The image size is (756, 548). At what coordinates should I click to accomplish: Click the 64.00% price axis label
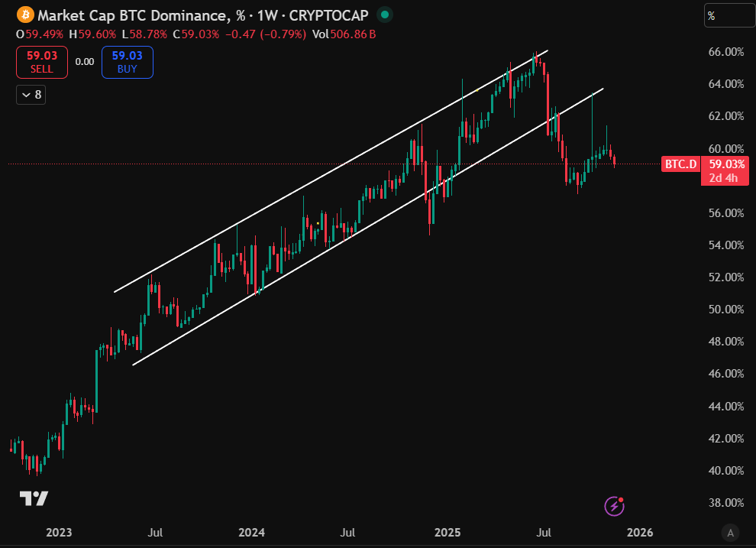(726, 83)
